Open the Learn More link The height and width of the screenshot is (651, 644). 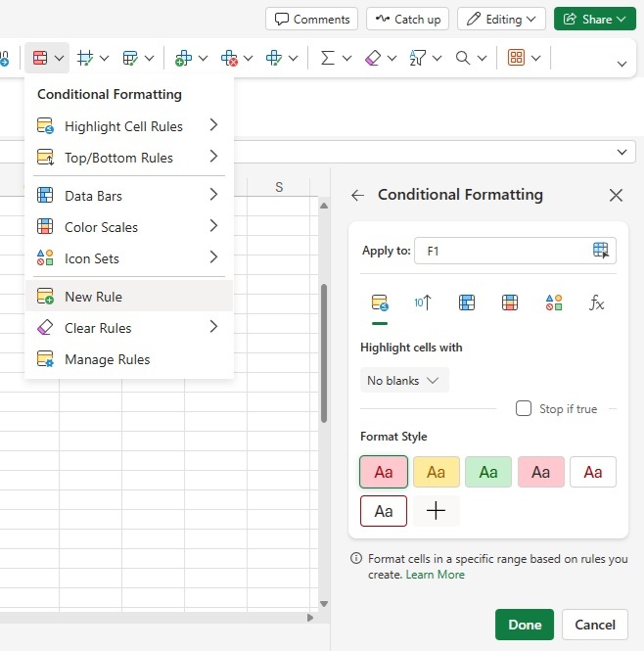[x=435, y=575]
